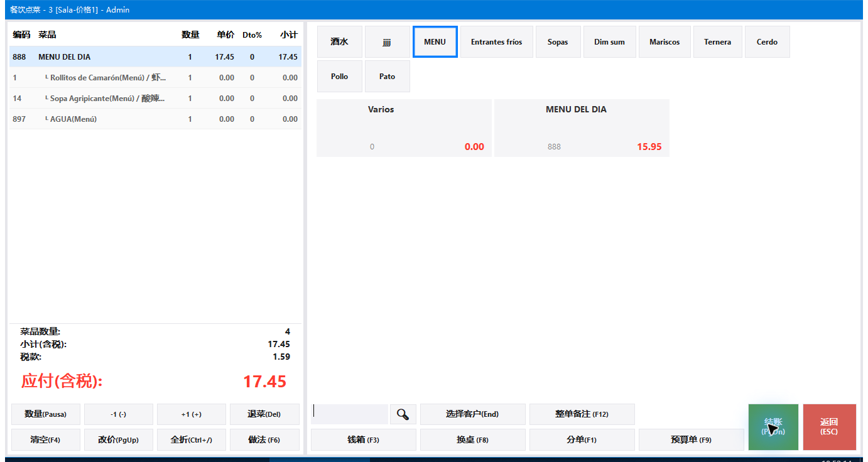The height and width of the screenshot is (462, 868).
Task: Select the Pato category
Action: click(x=387, y=77)
